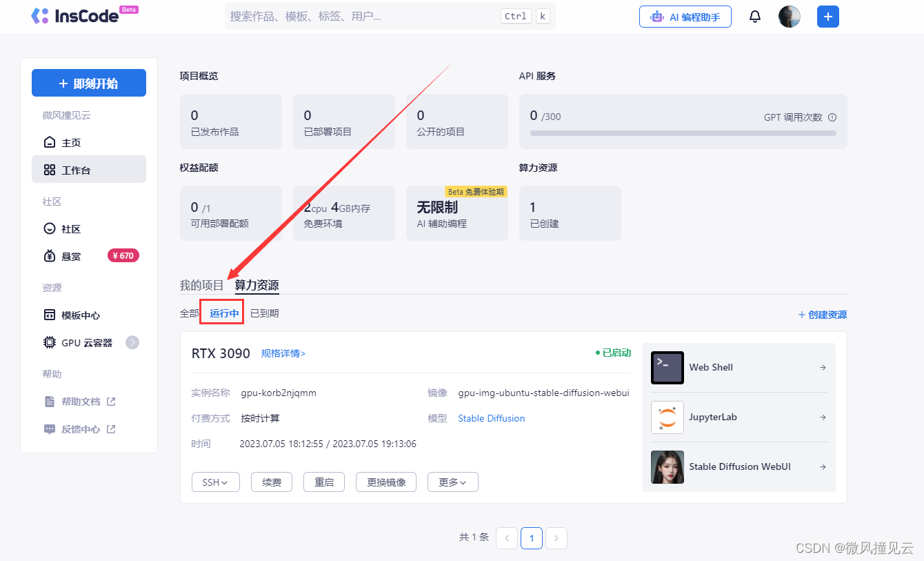This screenshot has width=924, height=561.
Task: Expand the GPU 云容器 chevron
Action: tap(132, 342)
